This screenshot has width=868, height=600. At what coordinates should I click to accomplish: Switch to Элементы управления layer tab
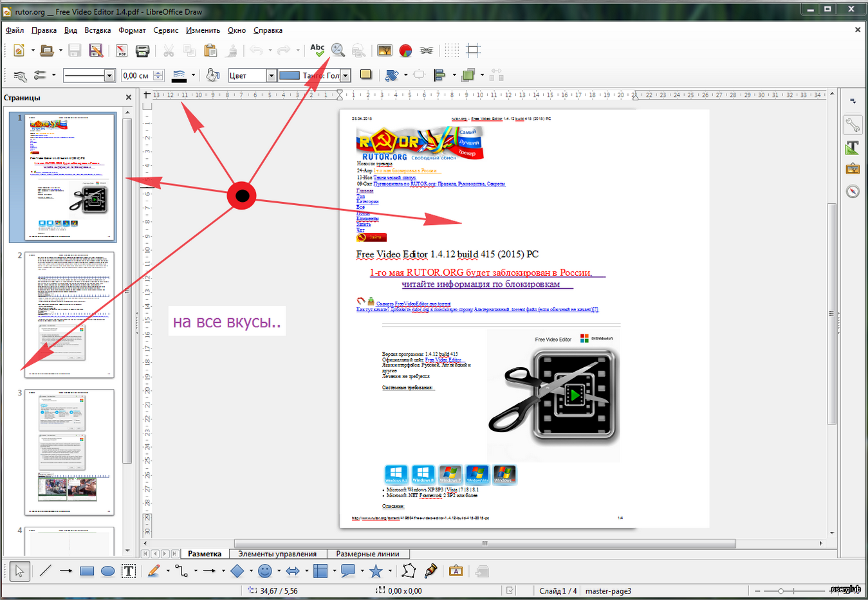pos(277,554)
